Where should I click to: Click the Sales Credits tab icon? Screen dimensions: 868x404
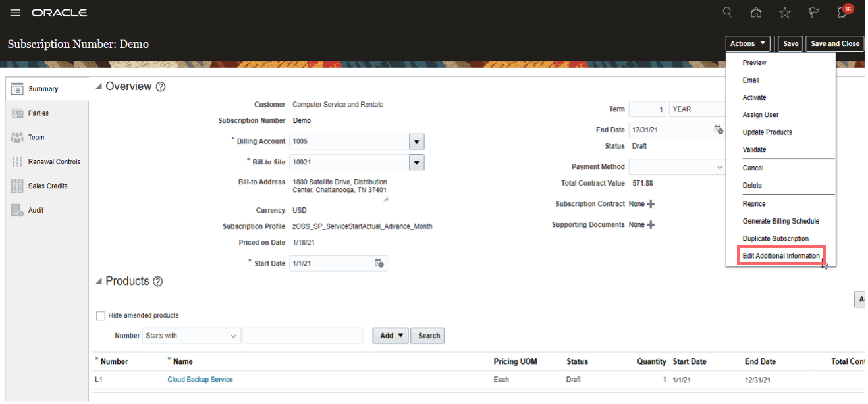(x=17, y=186)
